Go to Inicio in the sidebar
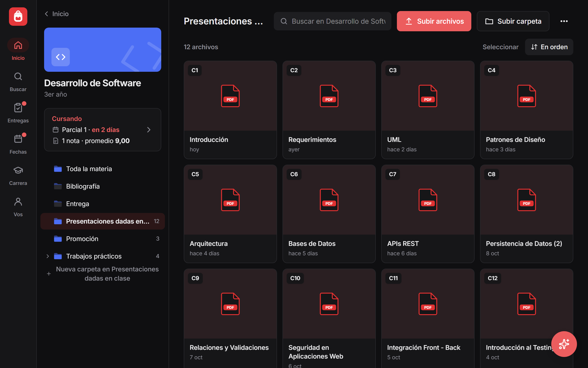The width and height of the screenshot is (588, 368). pos(18,49)
